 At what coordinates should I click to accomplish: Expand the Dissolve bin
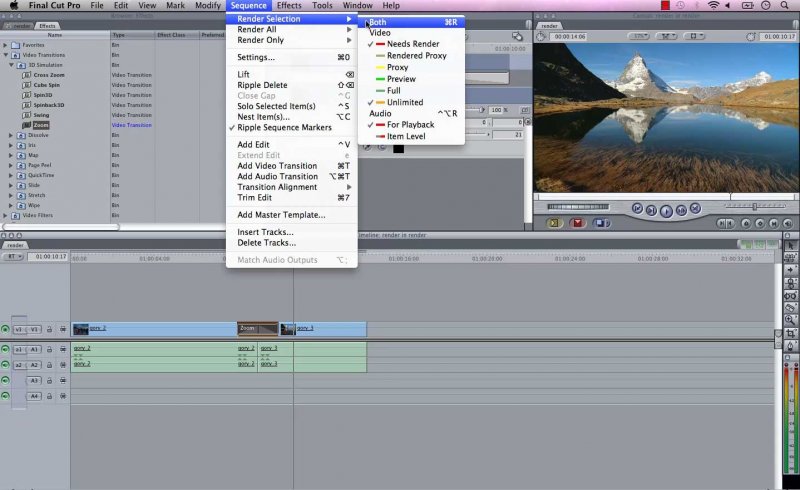11,135
